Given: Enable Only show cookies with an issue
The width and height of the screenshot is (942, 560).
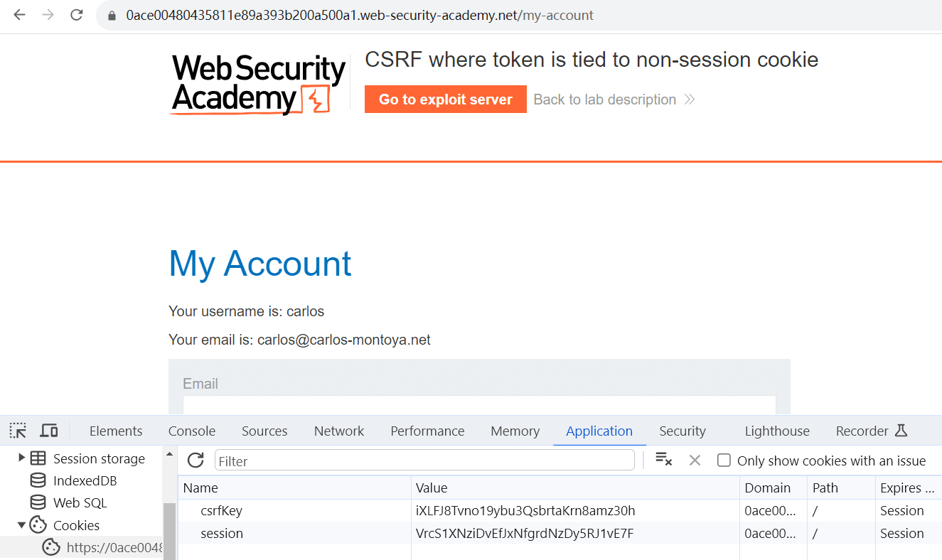Looking at the screenshot, I should point(724,461).
